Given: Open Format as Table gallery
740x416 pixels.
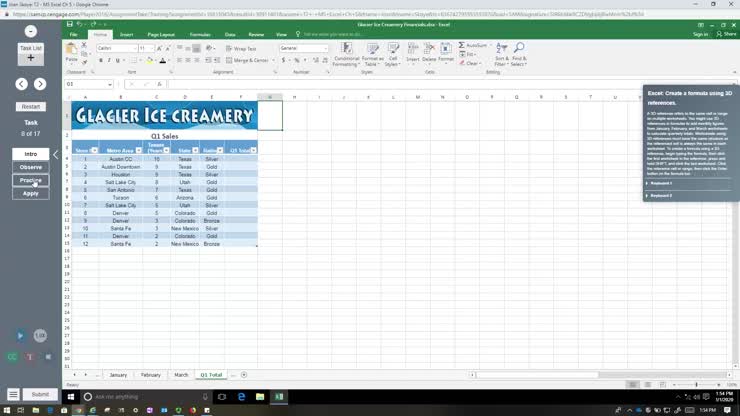Looking at the screenshot, I should (372, 54).
